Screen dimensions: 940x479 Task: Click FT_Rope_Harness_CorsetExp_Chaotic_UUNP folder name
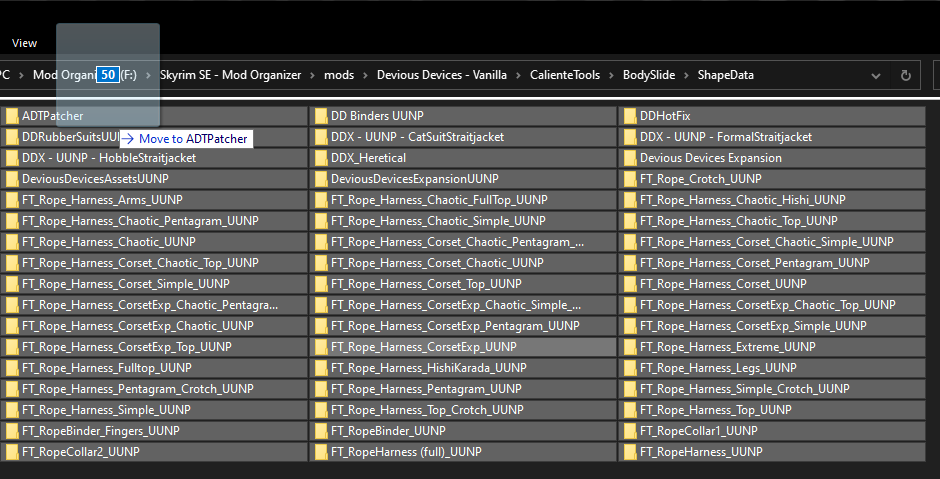137,326
